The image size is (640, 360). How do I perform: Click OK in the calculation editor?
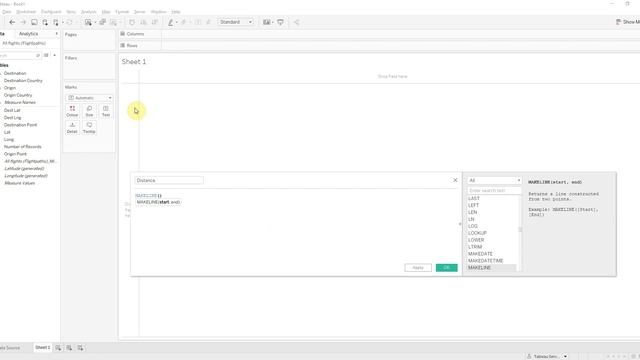(447, 268)
